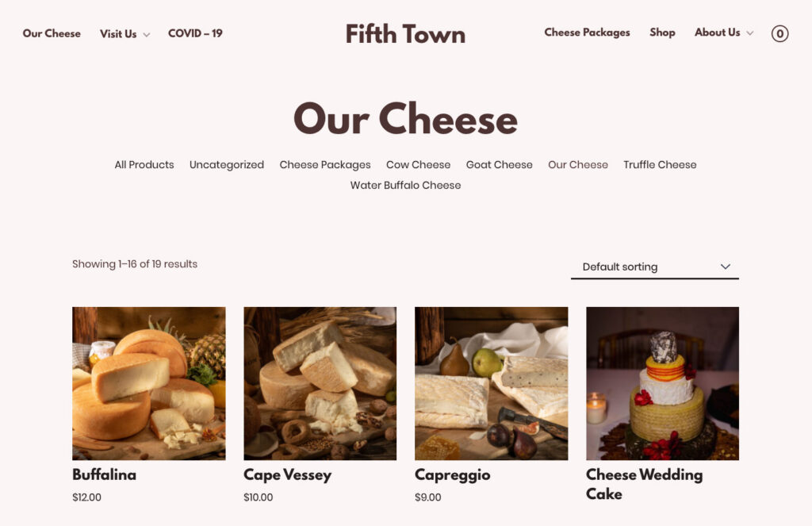The image size is (812, 526).
Task: Click the Fifth Town site logo
Action: pos(405,34)
